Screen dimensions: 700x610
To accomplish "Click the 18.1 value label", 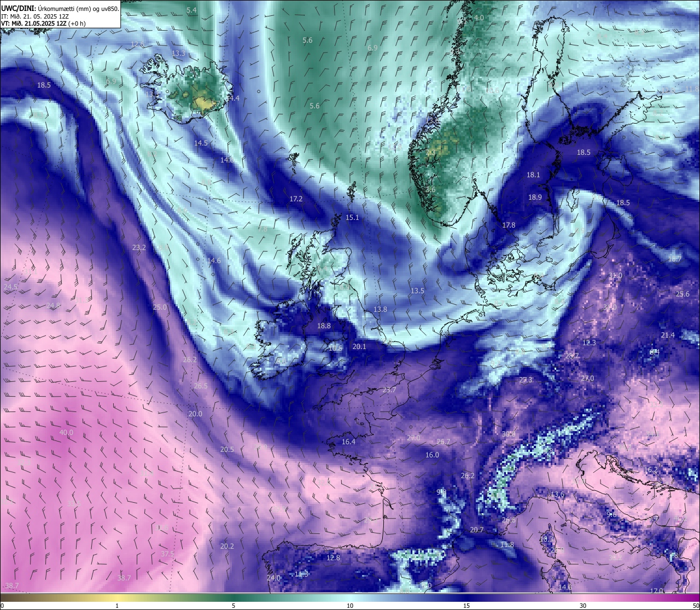I will click(x=533, y=175).
